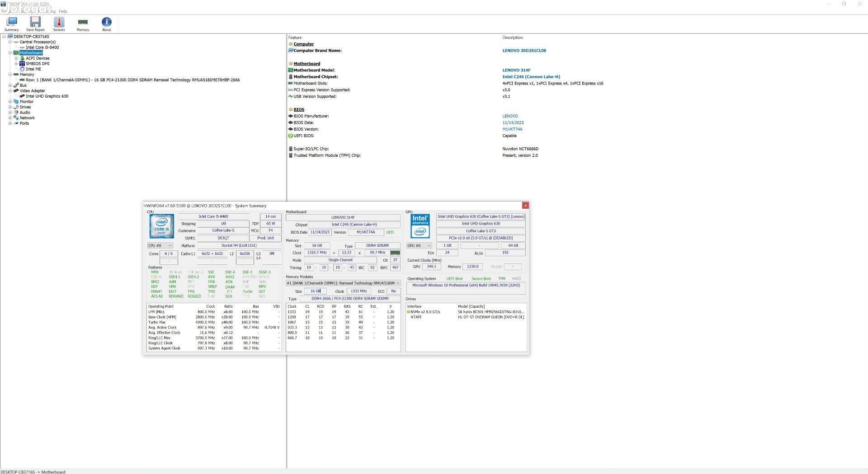Image resolution: width=868 pixels, height=474 pixels.
Task: Open the CPU #0 selector dropdown
Action: [160, 246]
